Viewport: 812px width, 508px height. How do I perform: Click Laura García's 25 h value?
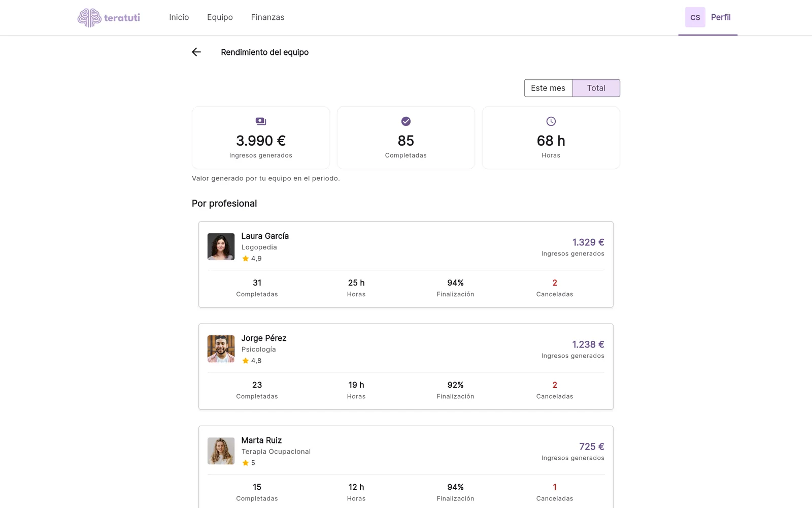(356, 283)
